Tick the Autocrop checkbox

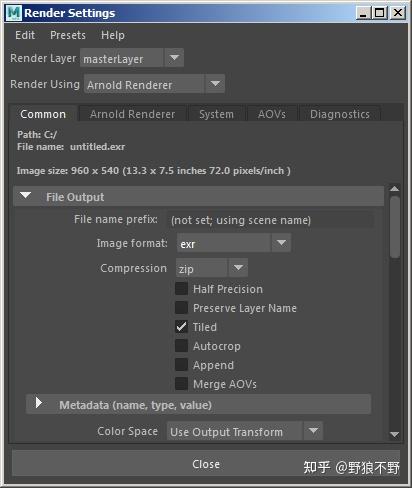pyautogui.click(x=181, y=346)
